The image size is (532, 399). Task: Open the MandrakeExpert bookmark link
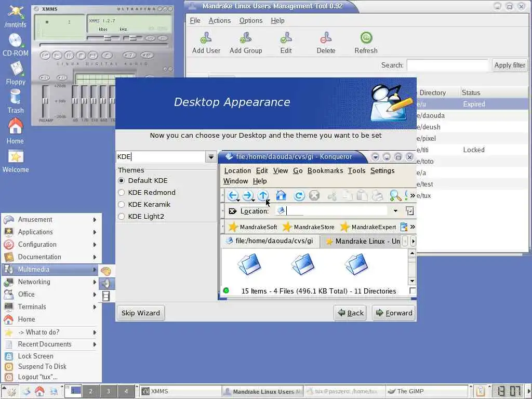tap(368, 227)
